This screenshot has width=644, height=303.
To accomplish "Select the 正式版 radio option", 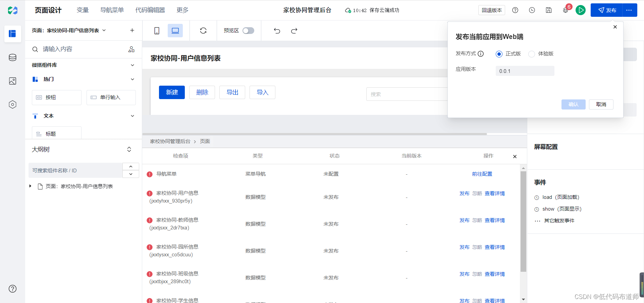I will (499, 54).
